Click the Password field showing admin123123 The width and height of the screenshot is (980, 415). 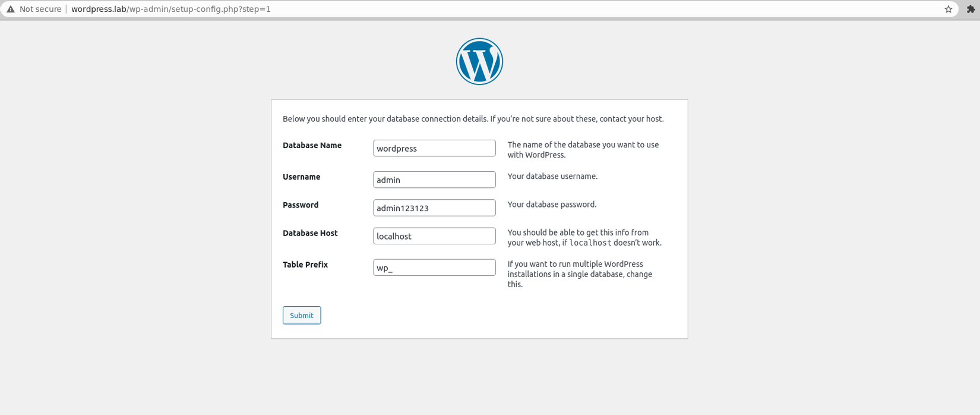[434, 208]
